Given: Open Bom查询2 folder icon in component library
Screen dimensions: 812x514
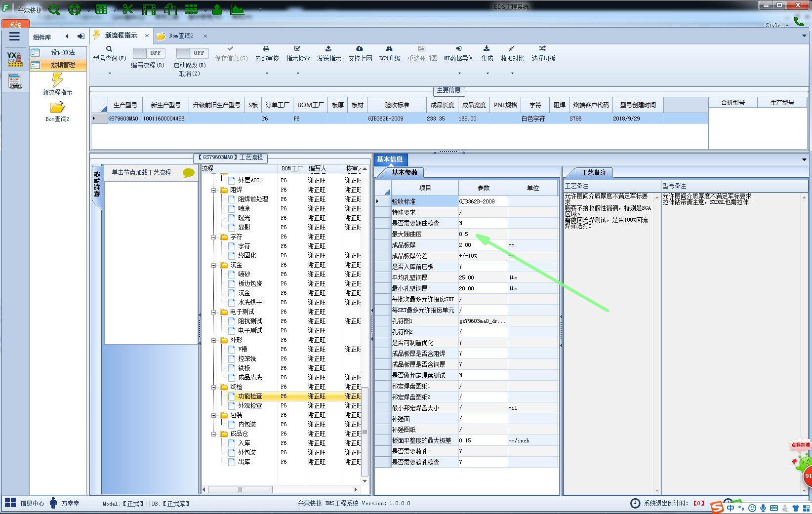Looking at the screenshot, I should click(x=57, y=112).
